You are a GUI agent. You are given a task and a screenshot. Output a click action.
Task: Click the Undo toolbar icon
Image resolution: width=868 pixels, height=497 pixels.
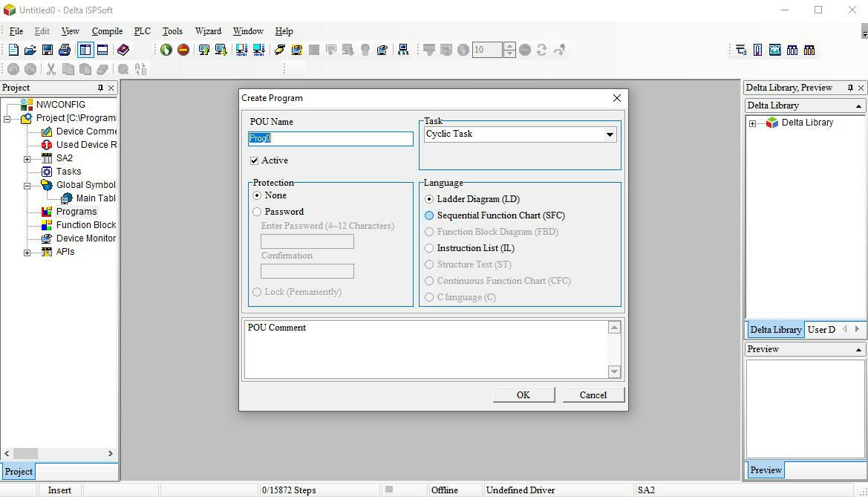pos(13,69)
